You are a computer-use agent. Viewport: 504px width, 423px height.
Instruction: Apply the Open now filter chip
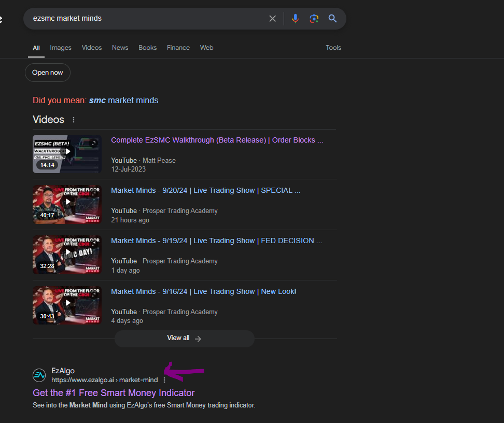click(48, 73)
